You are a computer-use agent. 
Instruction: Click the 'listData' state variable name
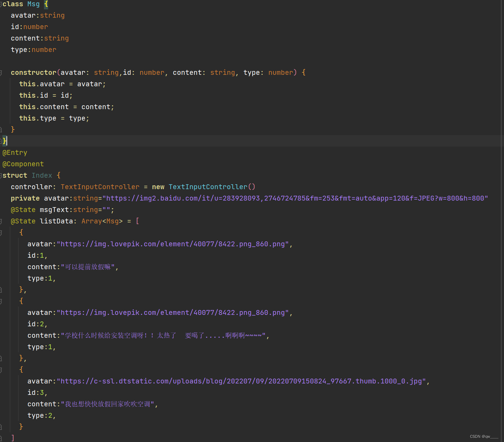click(56, 221)
